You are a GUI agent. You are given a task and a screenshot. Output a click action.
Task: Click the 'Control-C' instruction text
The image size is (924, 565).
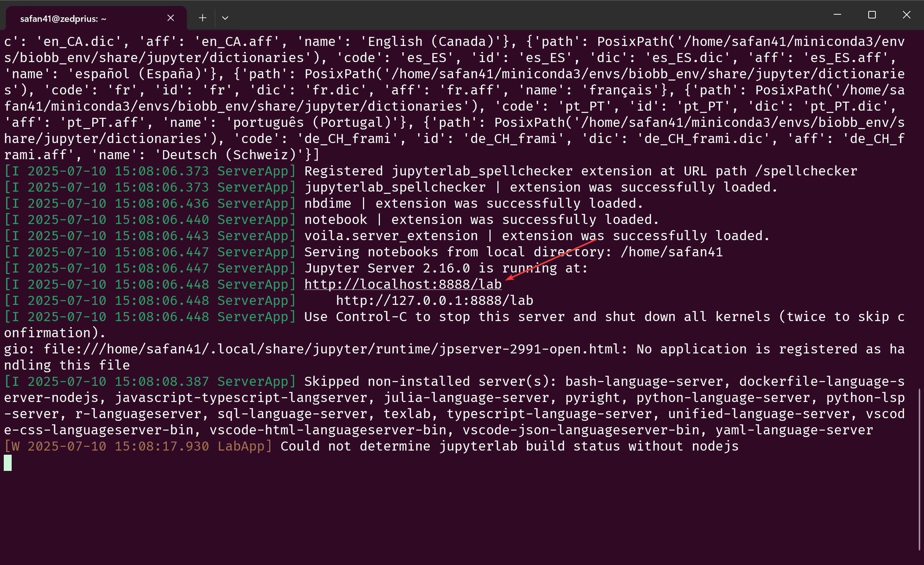click(x=371, y=317)
